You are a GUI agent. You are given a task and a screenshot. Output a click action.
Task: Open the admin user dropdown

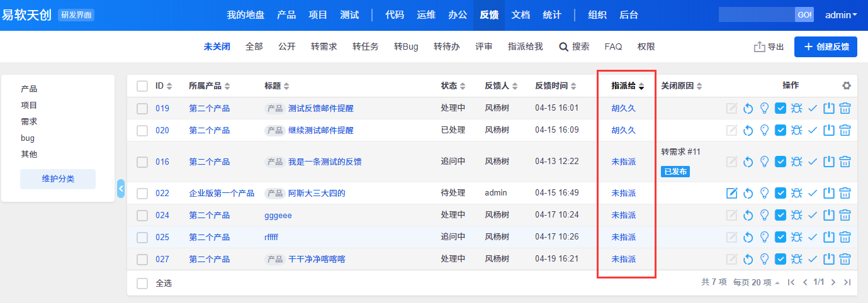pos(840,15)
